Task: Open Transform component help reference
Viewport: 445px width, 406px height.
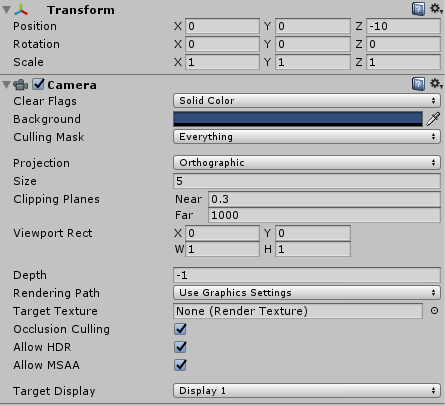Action: tap(418, 9)
